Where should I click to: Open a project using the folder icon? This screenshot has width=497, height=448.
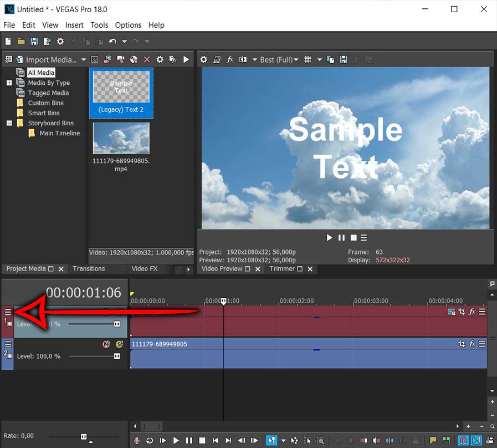[x=21, y=41]
